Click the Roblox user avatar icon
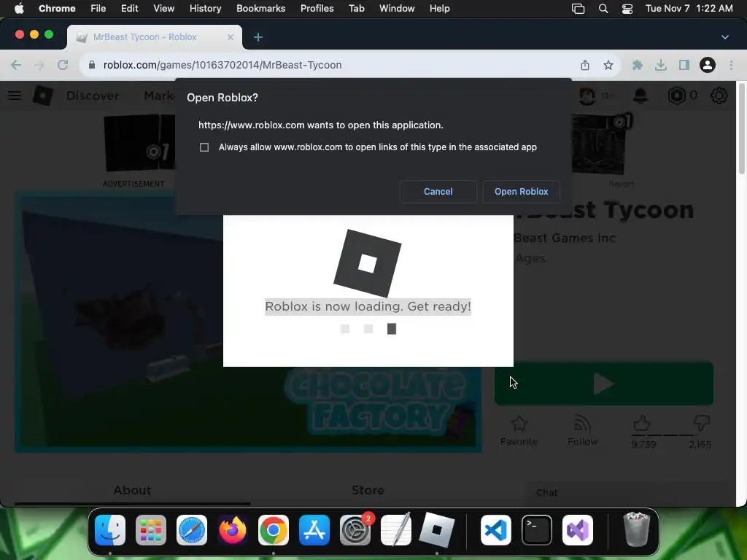747x560 pixels. coord(587,96)
